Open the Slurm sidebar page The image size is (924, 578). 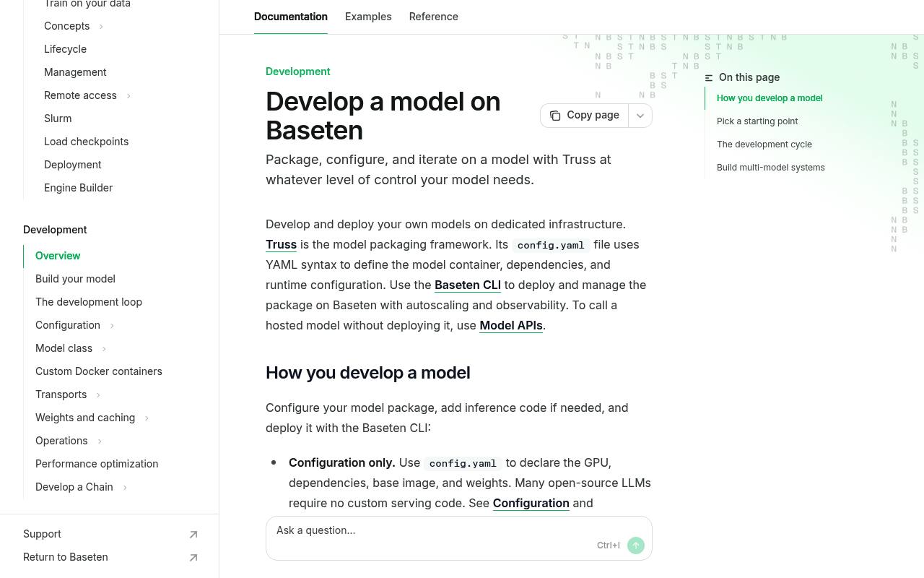point(58,118)
